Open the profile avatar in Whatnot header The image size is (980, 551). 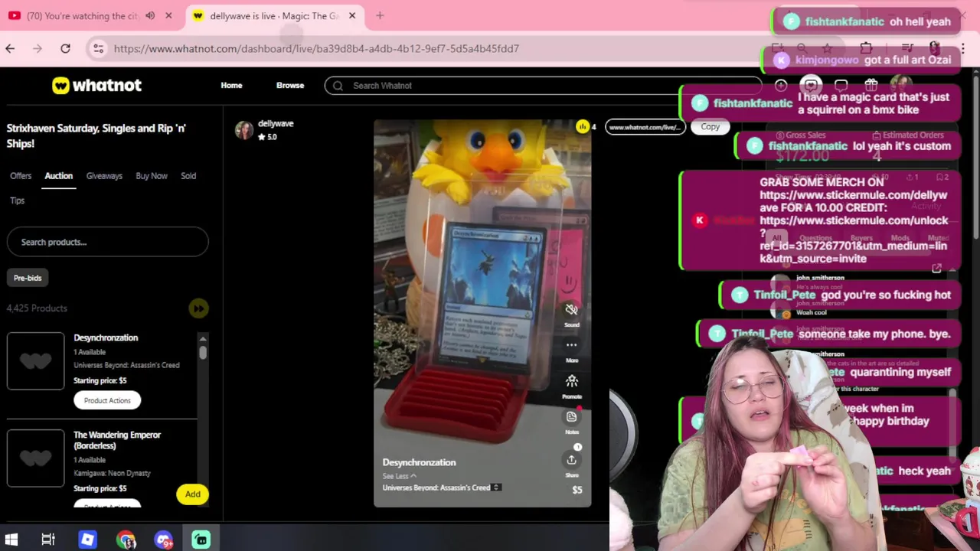[901, 86]
